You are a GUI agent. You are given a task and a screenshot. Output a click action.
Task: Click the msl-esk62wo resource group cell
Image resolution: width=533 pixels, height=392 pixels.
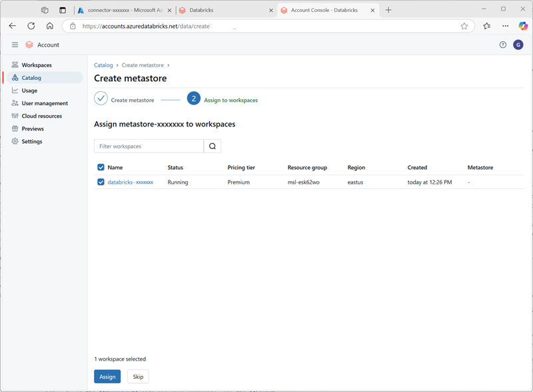(x=304, y=182)
